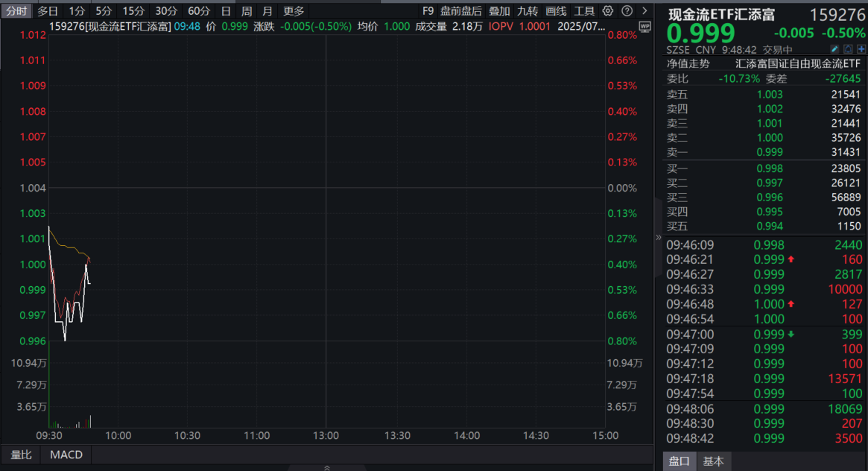
Task: Select the 60分 period tab
Action: [x=199, y=11]
